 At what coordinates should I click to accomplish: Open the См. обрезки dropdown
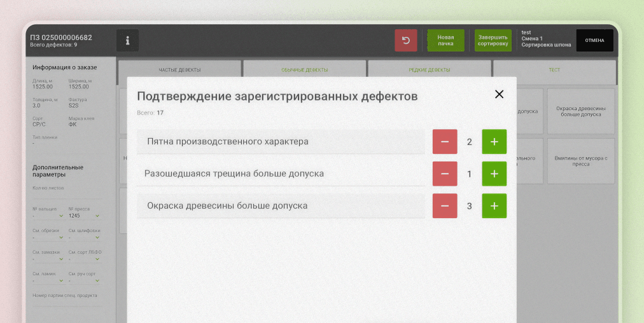coord(48,238)
